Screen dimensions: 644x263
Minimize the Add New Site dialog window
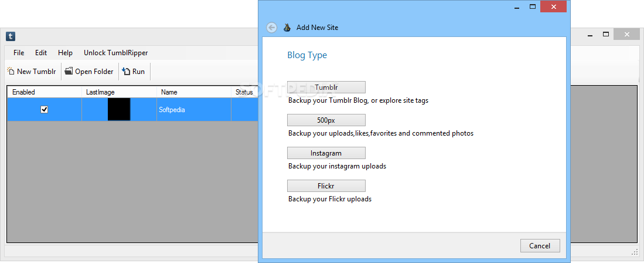click(x=518, y=6)
